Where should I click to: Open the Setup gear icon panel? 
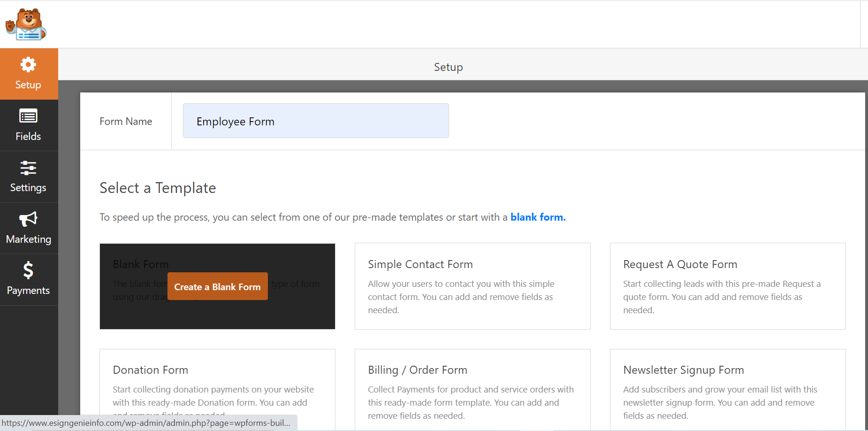coord(28,65)
